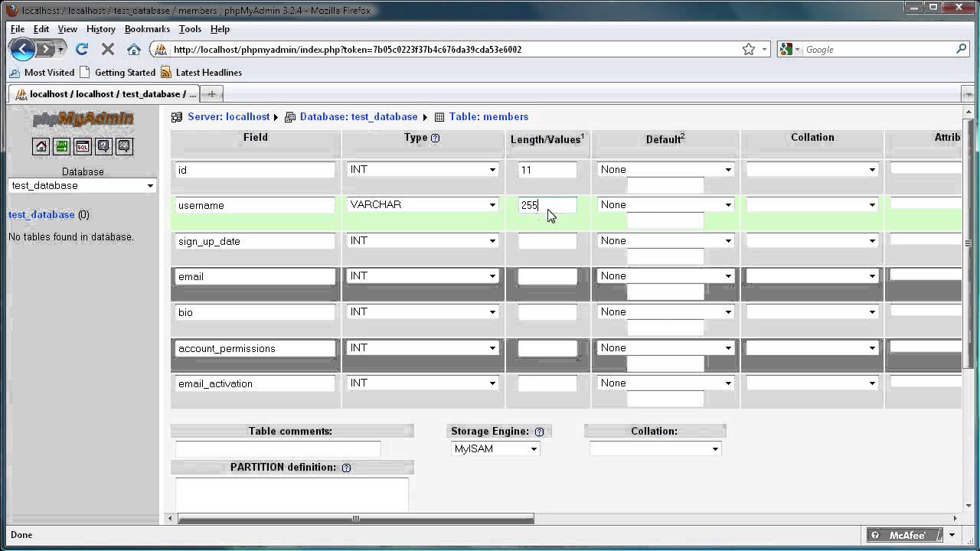Click the PMA site identity icon
The height and width of the screenshot is (551, 980).
coord(160,50)
